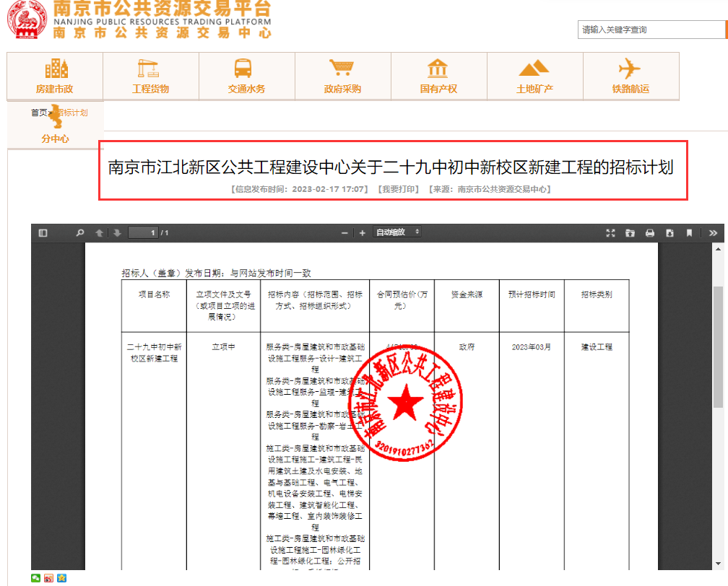Click the PDF bookmark current view icon

point(689,233)
